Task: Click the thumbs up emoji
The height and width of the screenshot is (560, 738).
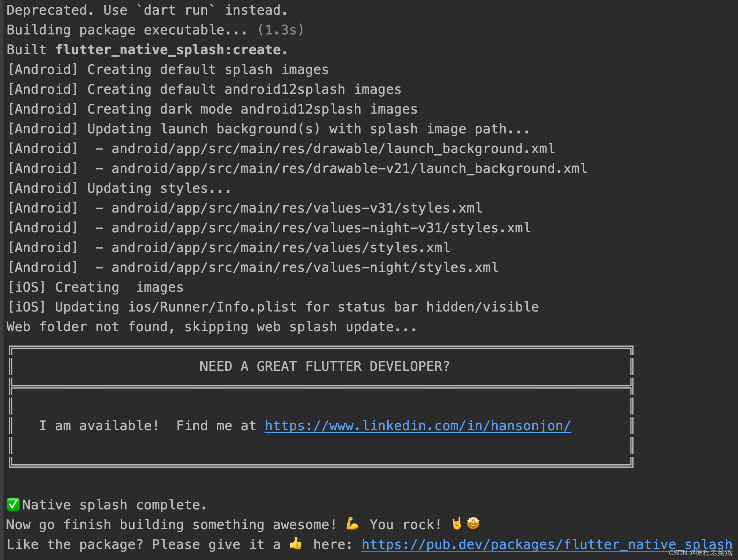Action: click(296, 544)
